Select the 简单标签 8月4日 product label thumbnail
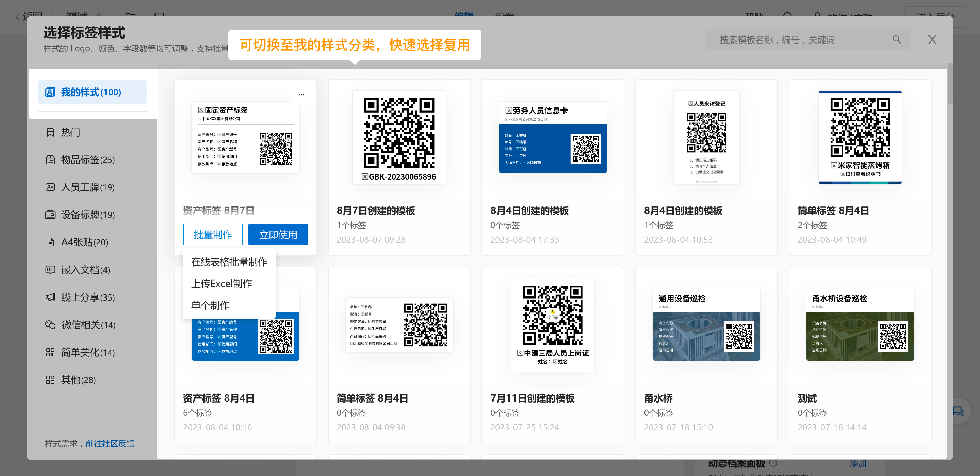The image size is (980, 476). (x=399, y=325)
